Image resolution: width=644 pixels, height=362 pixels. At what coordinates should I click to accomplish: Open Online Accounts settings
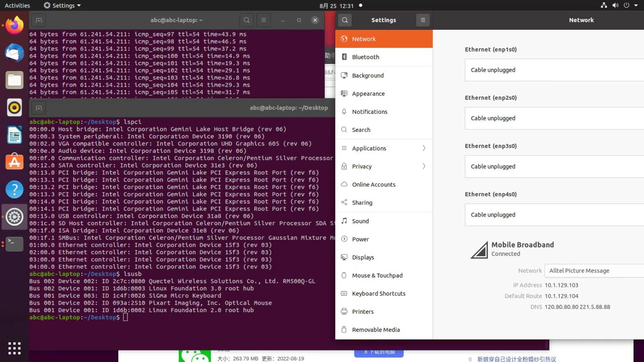pyautogui.click(x=384, y=184)
